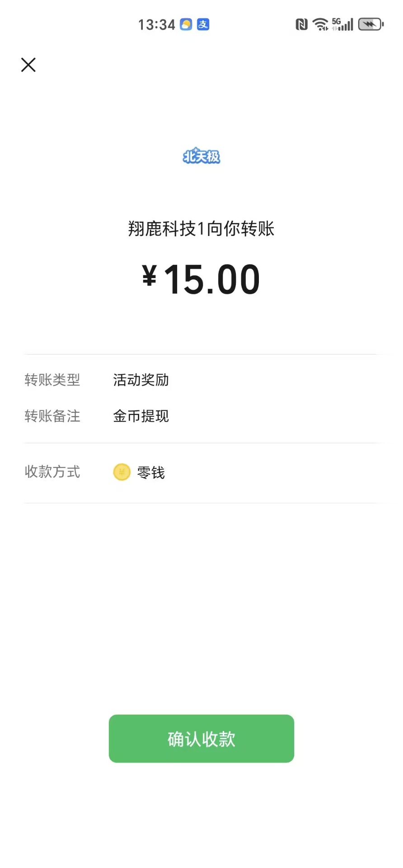The width and height of the screenshot is (403, 868).
Task: Tap the 转账备注 label
Action: click(x=52, y=416)
